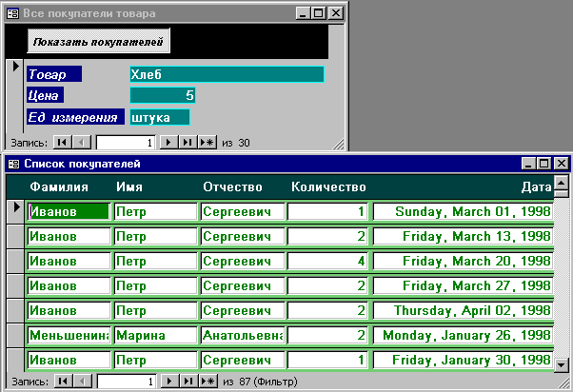Close the Список покупателей window
The image size is (573, 392).
pos(561,164)
